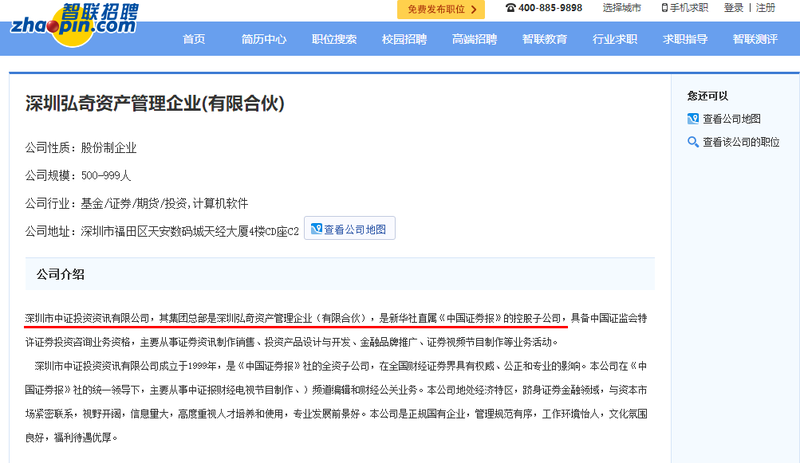Open 高端招聘 section
800x463 pixels.
pyautogui.click(x=474, y=39)
